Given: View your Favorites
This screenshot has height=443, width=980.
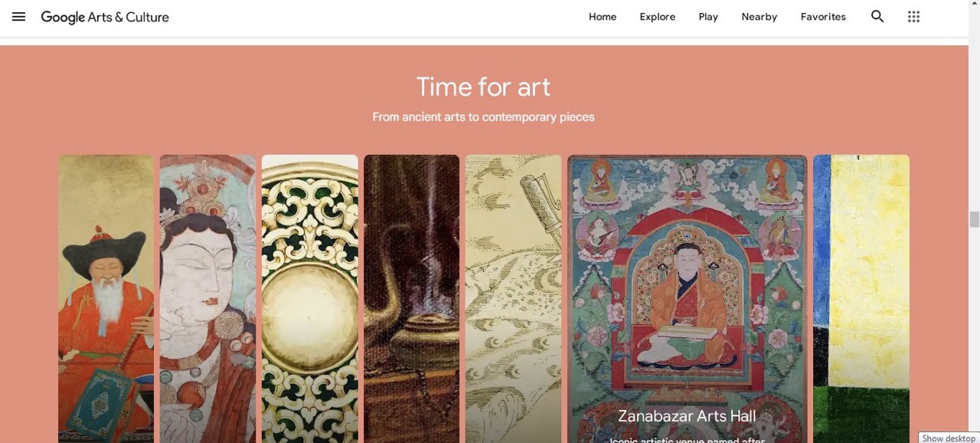Looking at the screenshot, I should click(x=823, y=17).
